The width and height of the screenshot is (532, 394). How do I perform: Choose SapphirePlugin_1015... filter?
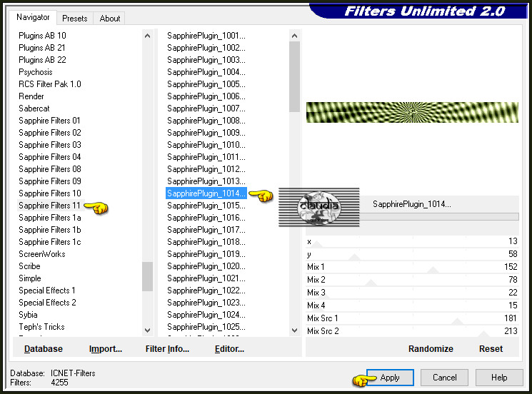[206, 206]
